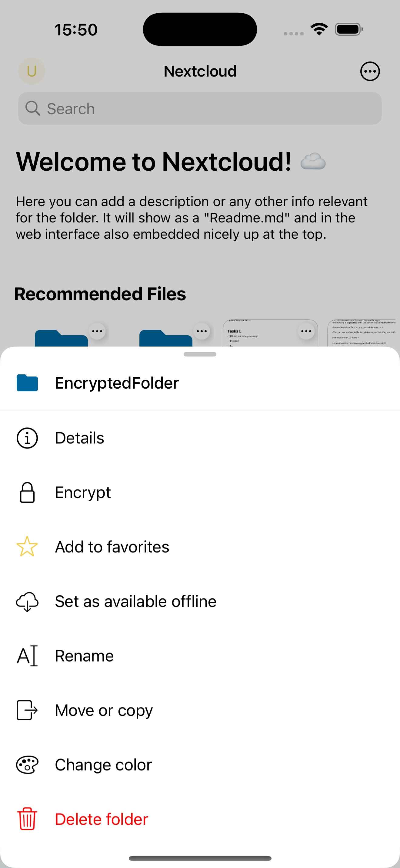Tap the Details info circle icon
Image resolution: width=400 pixels, height=868 pixels.
(x=27, y=438)
